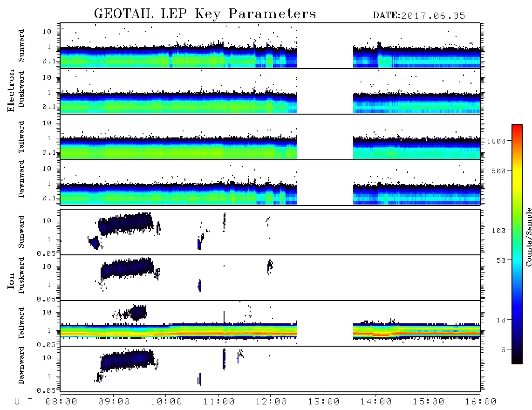532x410 pixels.
Task: Click the Counts/Sample colorbar title
Action: pyautogui.click(x=528, y=237)
